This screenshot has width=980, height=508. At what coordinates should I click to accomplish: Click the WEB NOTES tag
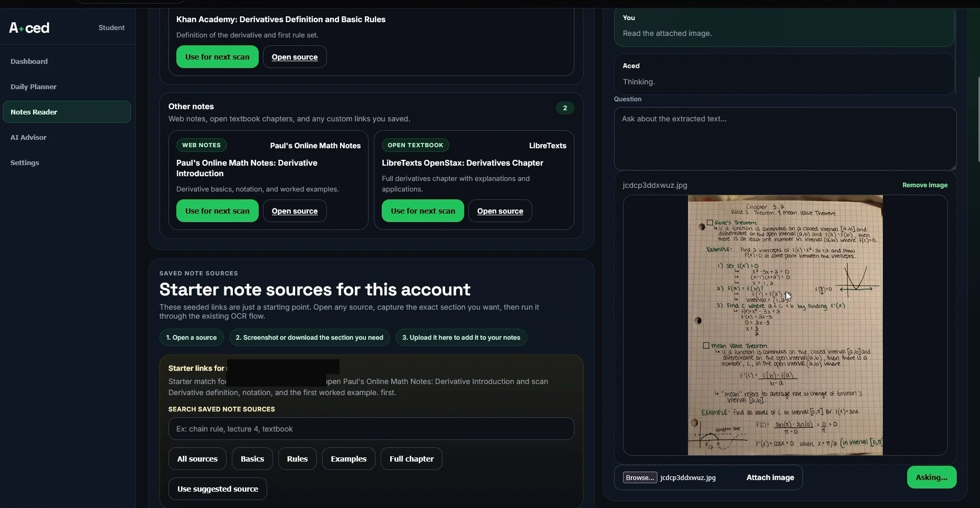click(202, 145)
